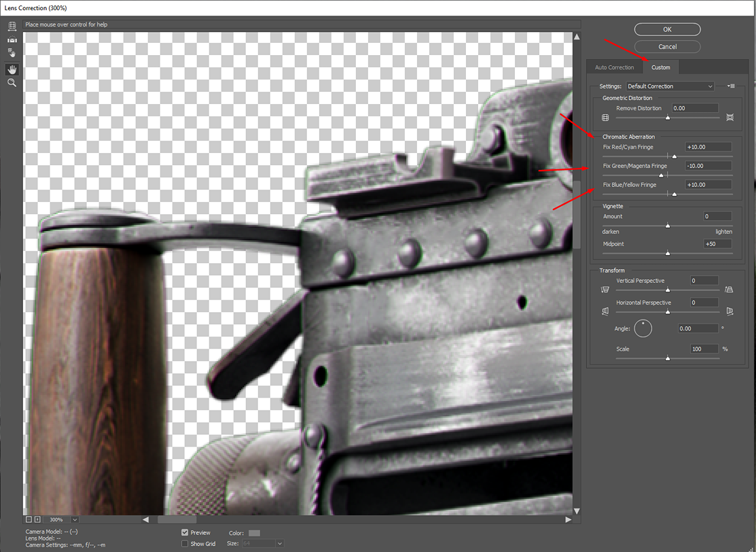Click the right Horizontal Perspective icon
Viewport: 756px width, 552px height.
tap(730, 311)
